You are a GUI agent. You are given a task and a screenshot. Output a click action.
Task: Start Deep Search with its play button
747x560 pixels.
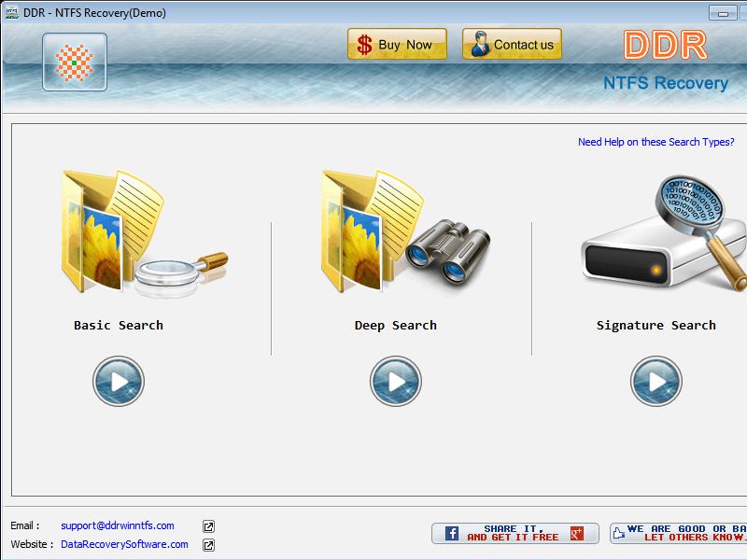click(395, 381)
